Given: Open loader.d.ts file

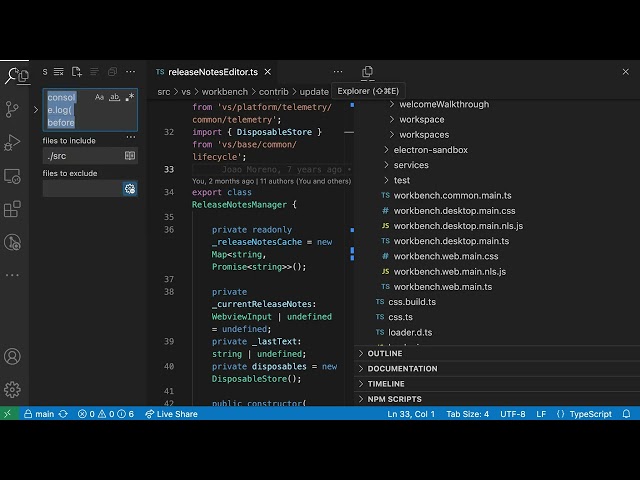Looking at the screenshot, I should point(410,332).
